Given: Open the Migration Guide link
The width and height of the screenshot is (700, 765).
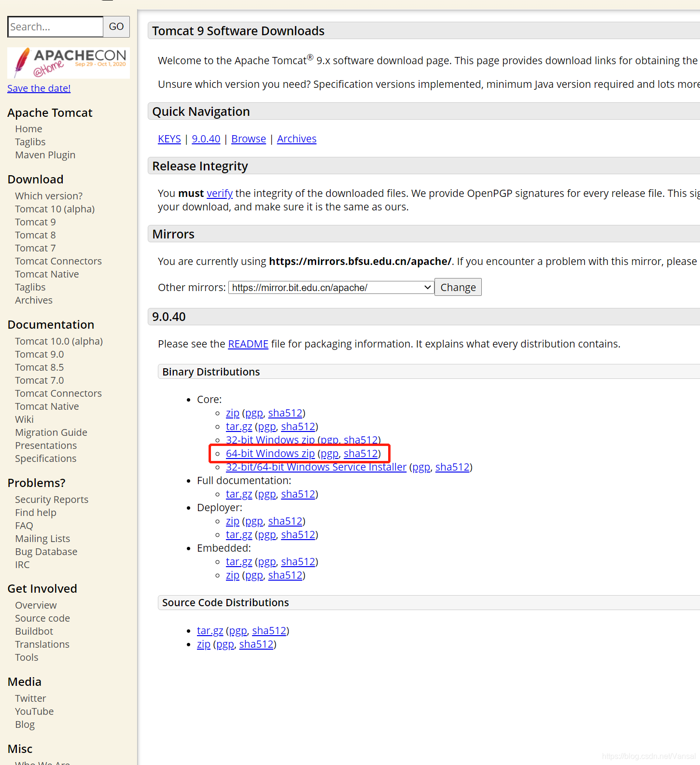Looking at the screenshot, I should click(x=51, y=432).
